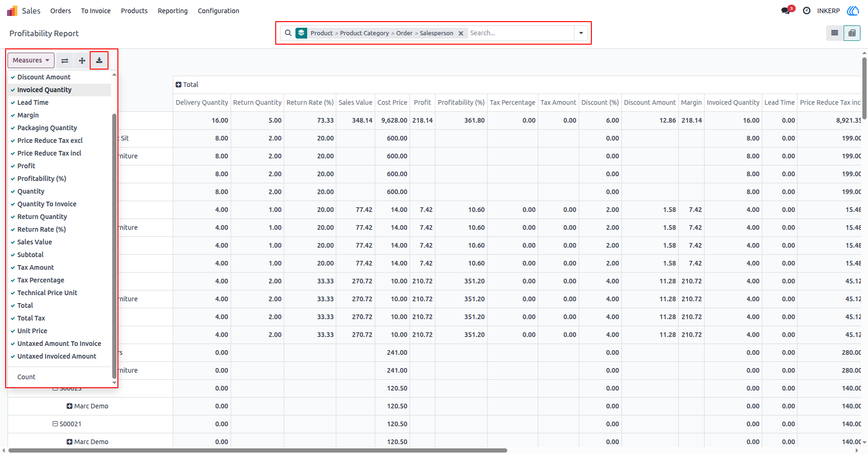This screenshot has height=454, width=868.
Task: Open the activities clock icon
Action: pos(806,10)
